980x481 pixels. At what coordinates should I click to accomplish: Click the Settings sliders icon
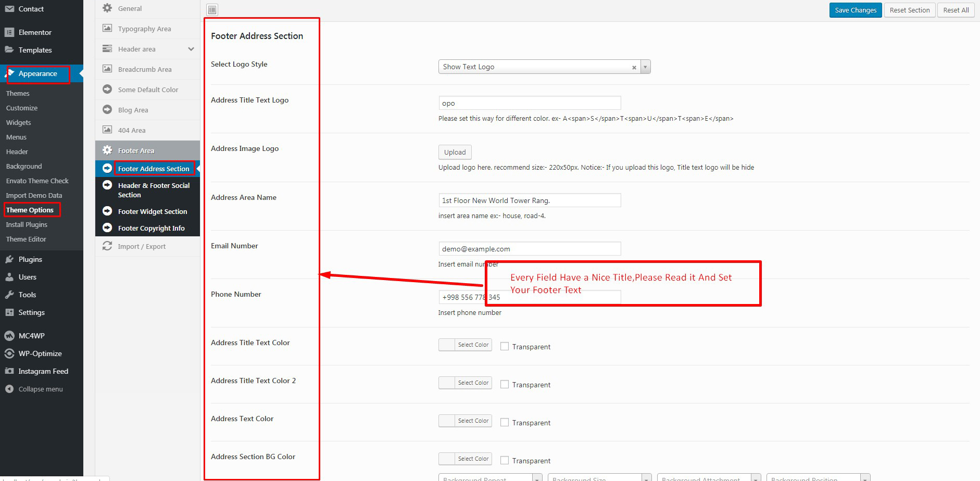coord(9,312)
